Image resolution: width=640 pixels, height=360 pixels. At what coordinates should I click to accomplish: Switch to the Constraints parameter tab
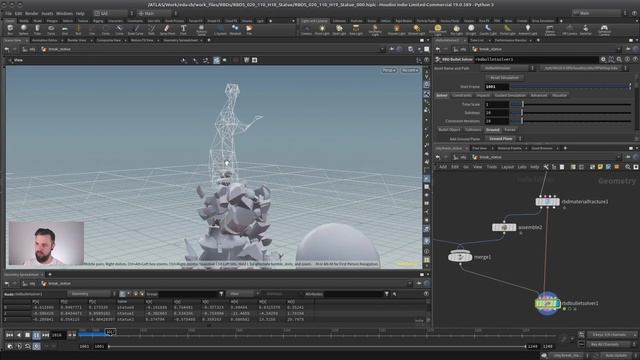(462, 96)
